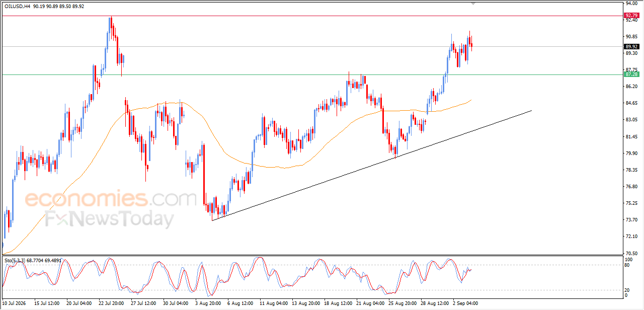Select the red 92.79 price tag
The height and width of the screenshot is (310, 644).
click(x=631, y=16)
